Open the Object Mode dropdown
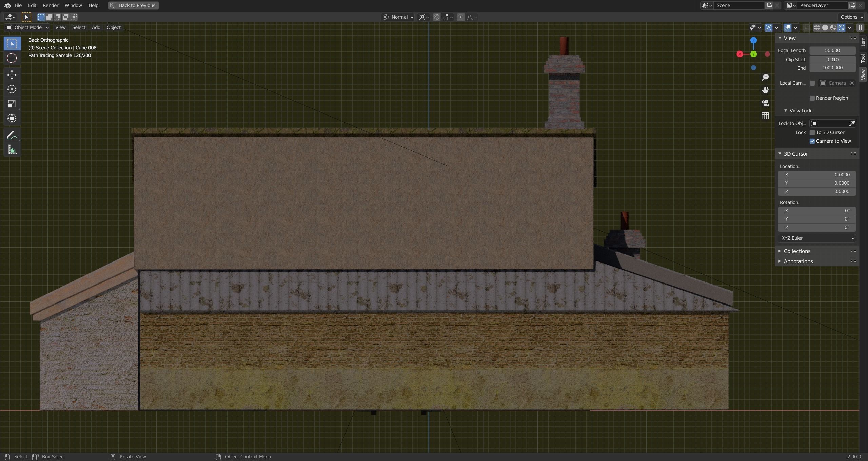This screenshot has height=461, width=868. (x=27, y=27)
